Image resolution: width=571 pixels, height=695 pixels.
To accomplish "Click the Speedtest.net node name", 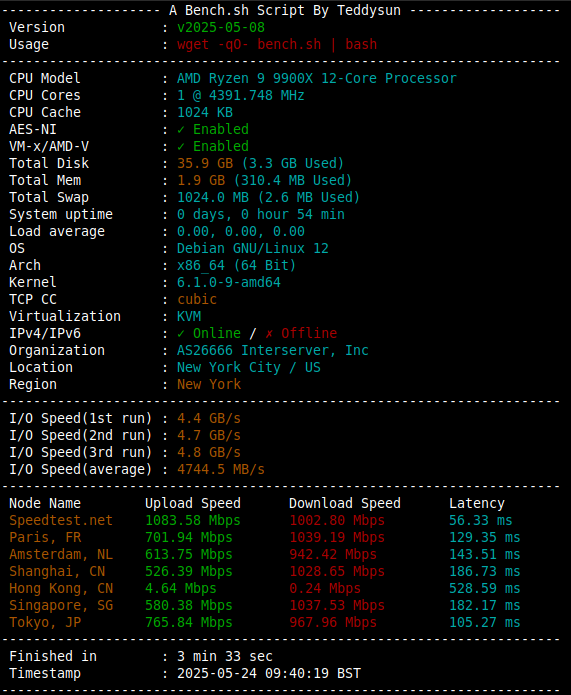I will click(61, 520).
